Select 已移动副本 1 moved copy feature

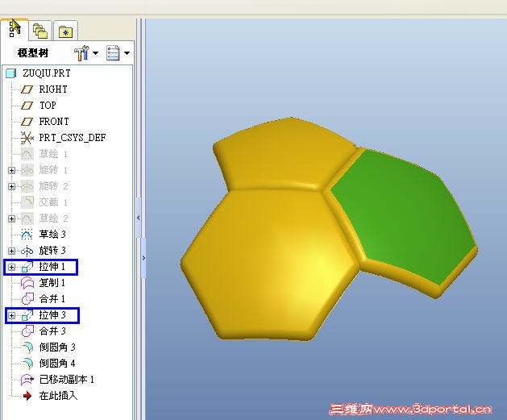[67, 380]
